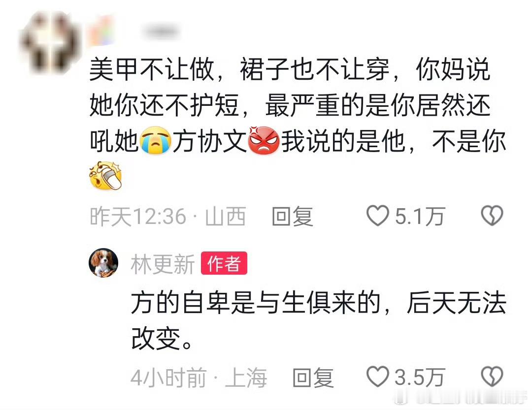Select the comment text starting with 美甲不让做
The image size is (532, 410).
[298, 123]
